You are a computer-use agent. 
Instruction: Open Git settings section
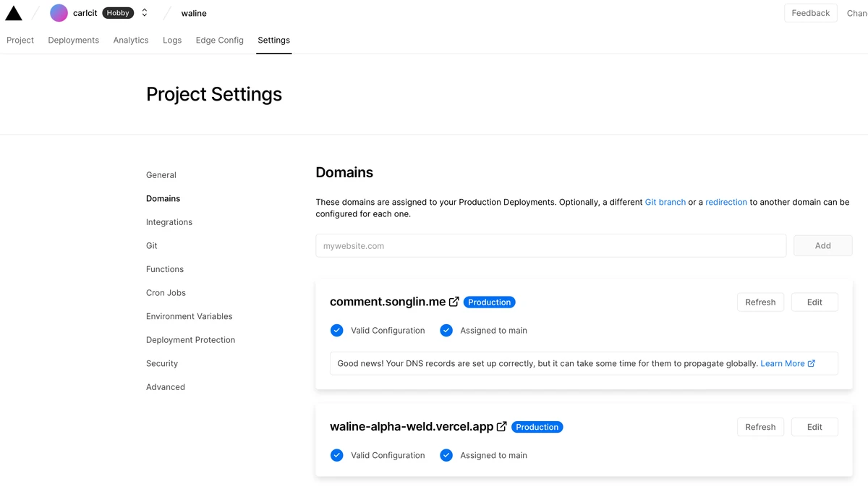[x=152, y=246]
